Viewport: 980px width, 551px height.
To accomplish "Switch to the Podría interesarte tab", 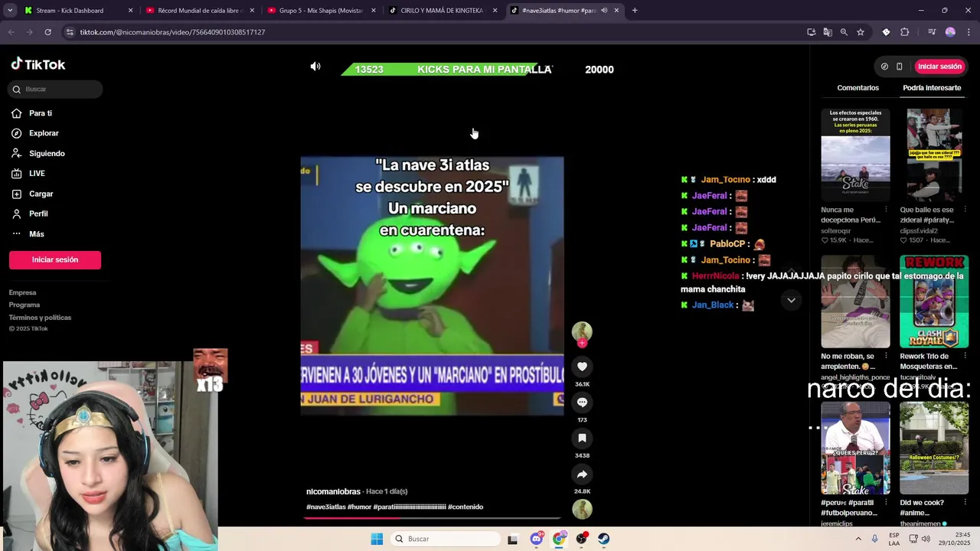I will (932, 88).
